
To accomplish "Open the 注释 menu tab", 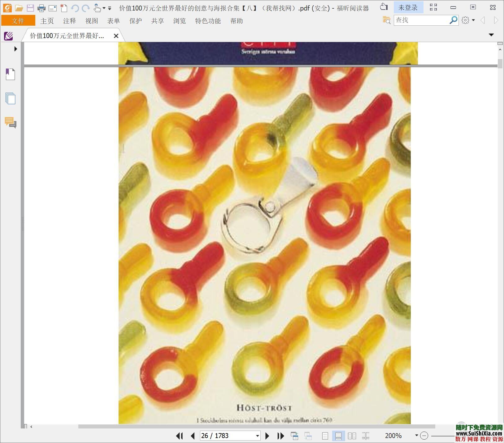I will pyautogui.click(x=69, y=21).
